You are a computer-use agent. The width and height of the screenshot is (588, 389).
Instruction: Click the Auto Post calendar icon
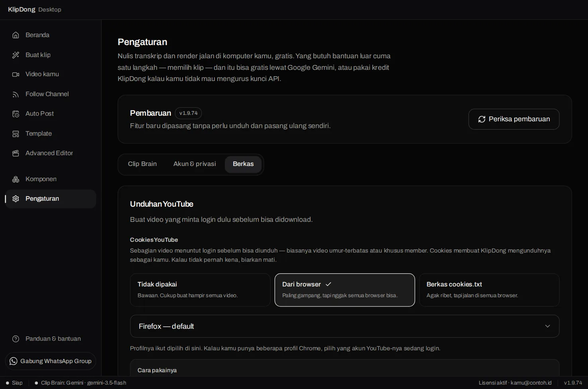click(x=16, y=114)
